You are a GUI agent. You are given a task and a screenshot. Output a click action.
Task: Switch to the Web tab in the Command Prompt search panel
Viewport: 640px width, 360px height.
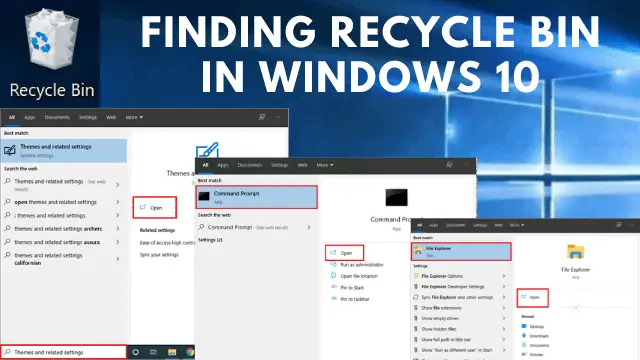tap(302, 165)
